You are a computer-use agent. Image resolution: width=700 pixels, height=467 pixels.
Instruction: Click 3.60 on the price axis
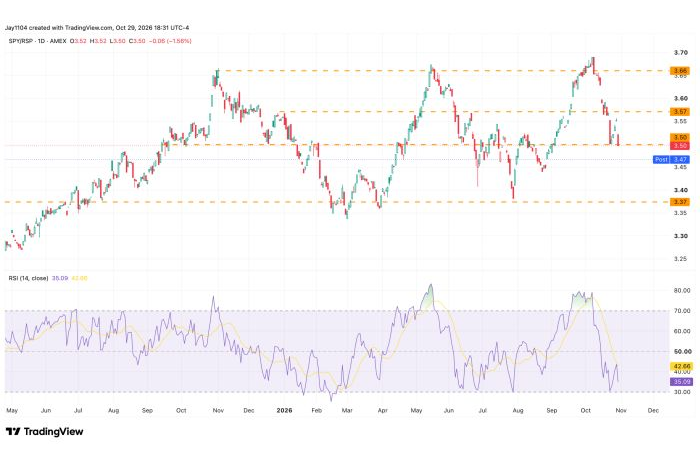(680, 98)
